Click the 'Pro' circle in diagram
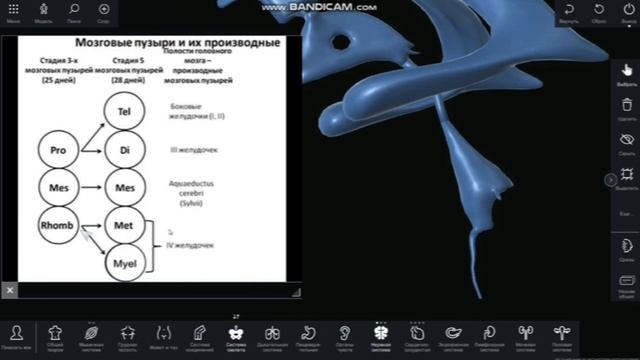 [x=58, y=150]
